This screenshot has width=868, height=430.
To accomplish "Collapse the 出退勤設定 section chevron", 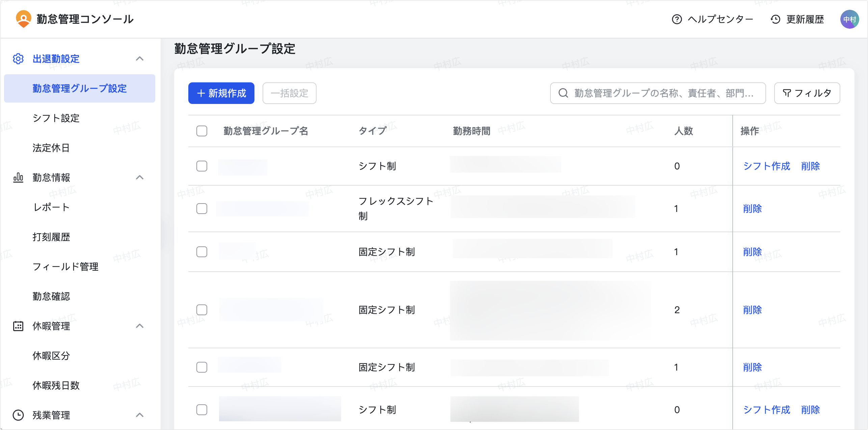I will tap(140, 59).
